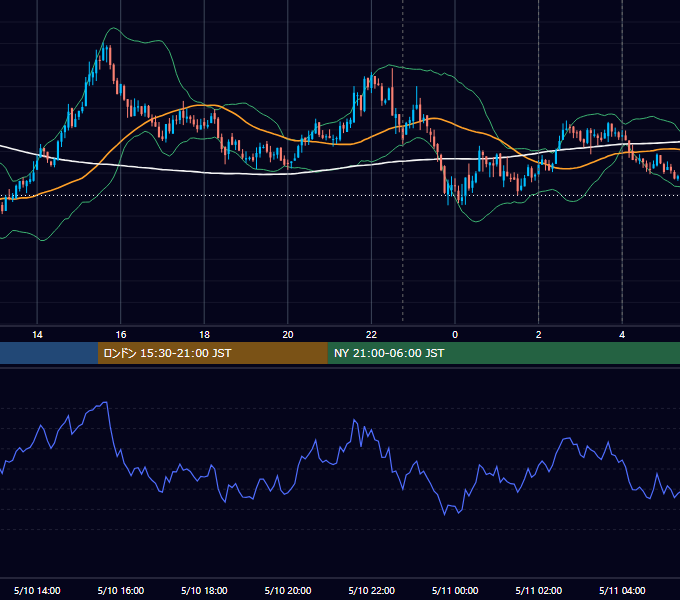The height and width of the screenshot is (600, 680).
Task: Click hour label 20 on time axis
Action: click(x=288, y=335)
